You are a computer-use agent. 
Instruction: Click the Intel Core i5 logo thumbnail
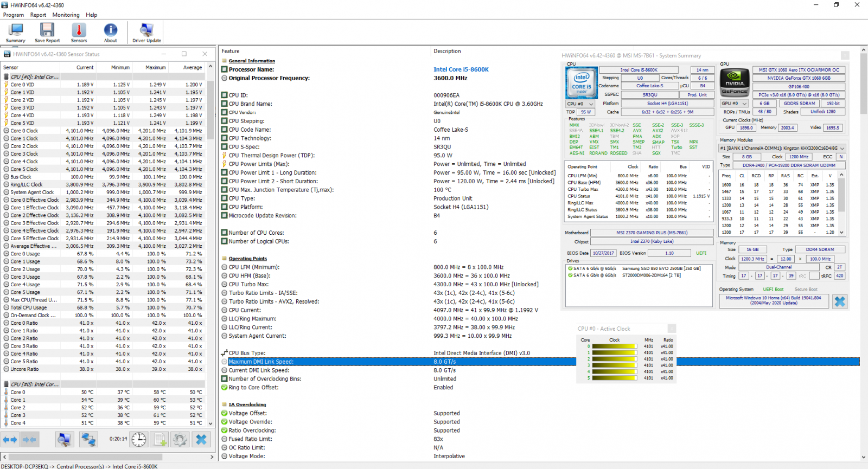[582, 82]
